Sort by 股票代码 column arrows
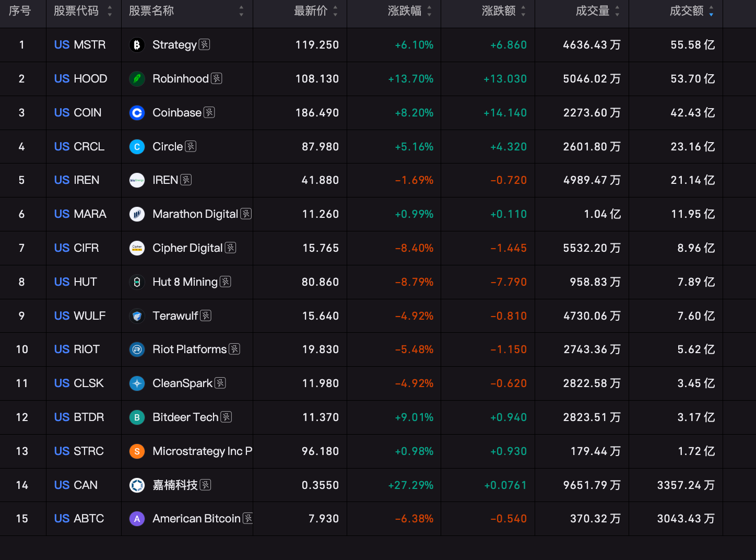 110,11
